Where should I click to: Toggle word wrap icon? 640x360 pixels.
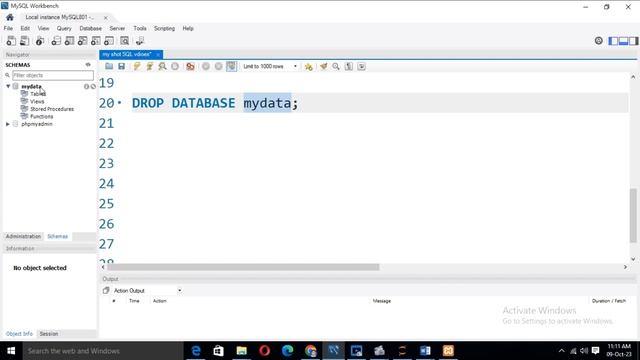362,66
